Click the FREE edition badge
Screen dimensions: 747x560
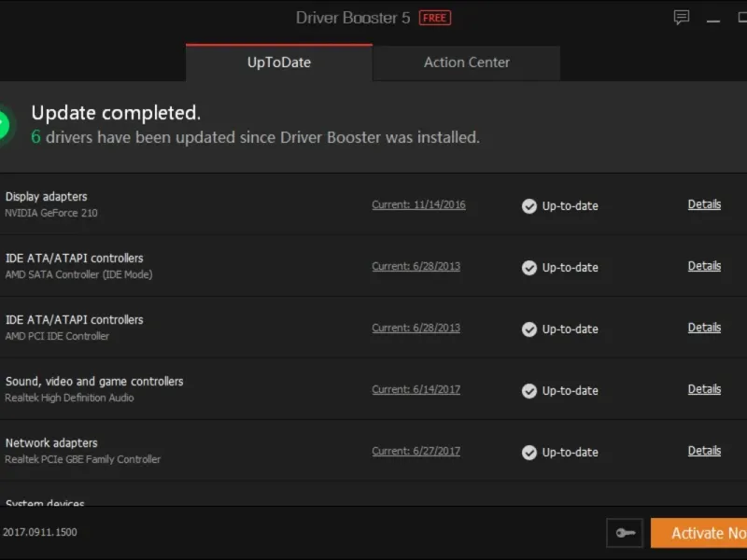[x=435, y=18]
